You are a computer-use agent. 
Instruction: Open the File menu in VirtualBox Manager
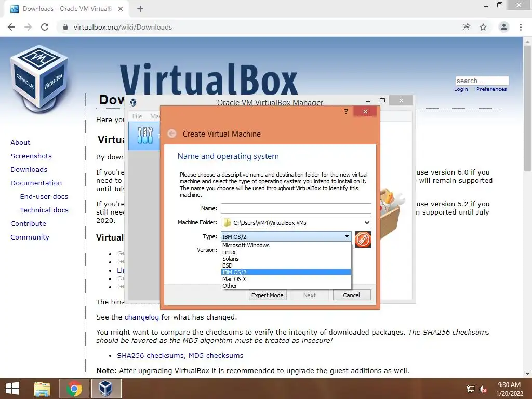point(137,116)
